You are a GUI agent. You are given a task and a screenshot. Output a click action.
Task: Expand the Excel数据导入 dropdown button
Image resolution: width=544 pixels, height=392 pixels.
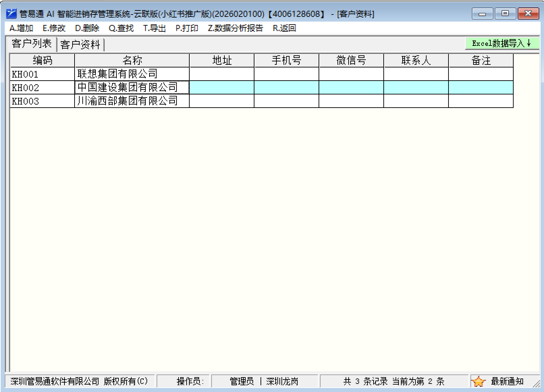coord(501,44)
